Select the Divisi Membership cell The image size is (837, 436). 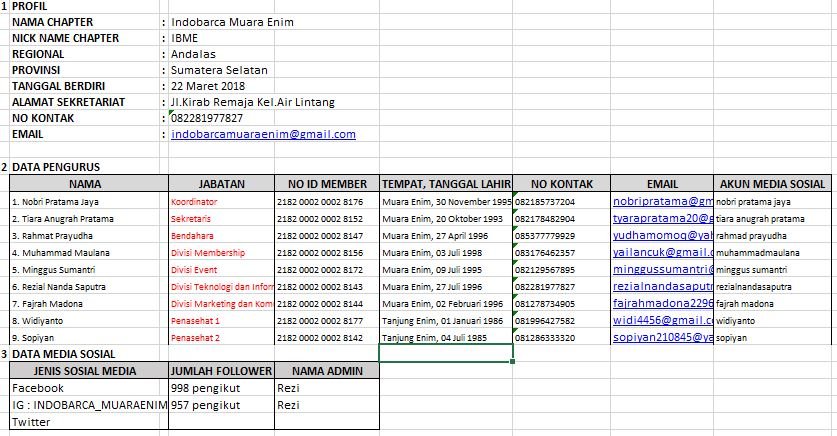[x=222, y=253]
